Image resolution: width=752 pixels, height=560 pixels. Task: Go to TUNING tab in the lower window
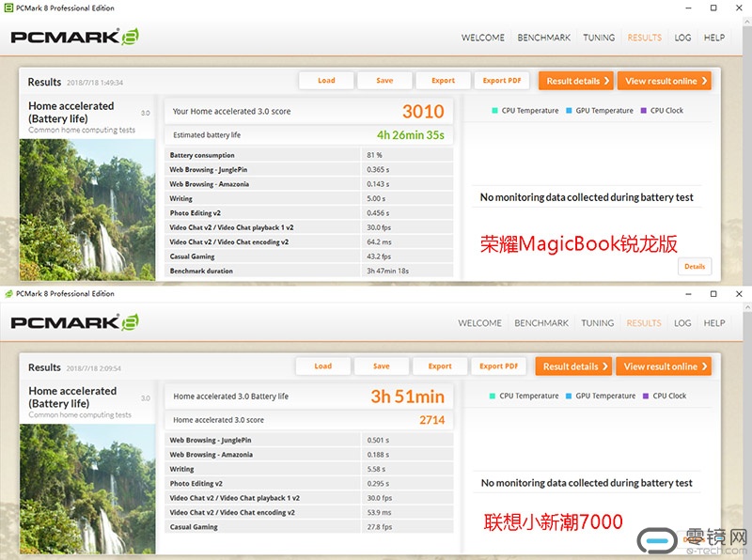click(597, 323)
